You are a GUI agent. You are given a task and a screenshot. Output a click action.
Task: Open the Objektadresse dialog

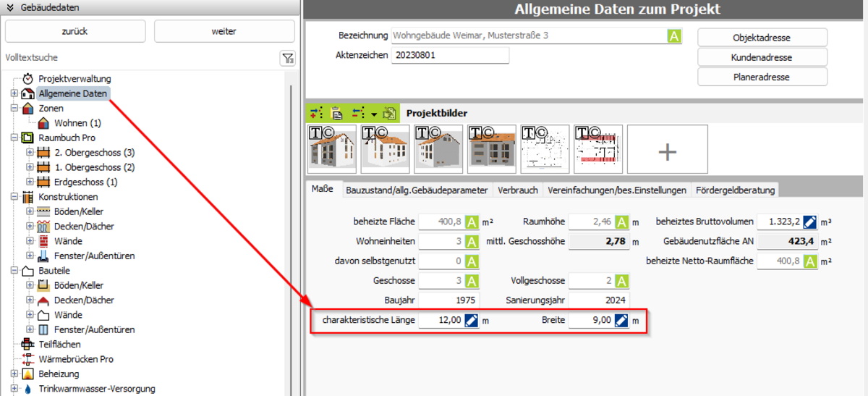point(762,38)
